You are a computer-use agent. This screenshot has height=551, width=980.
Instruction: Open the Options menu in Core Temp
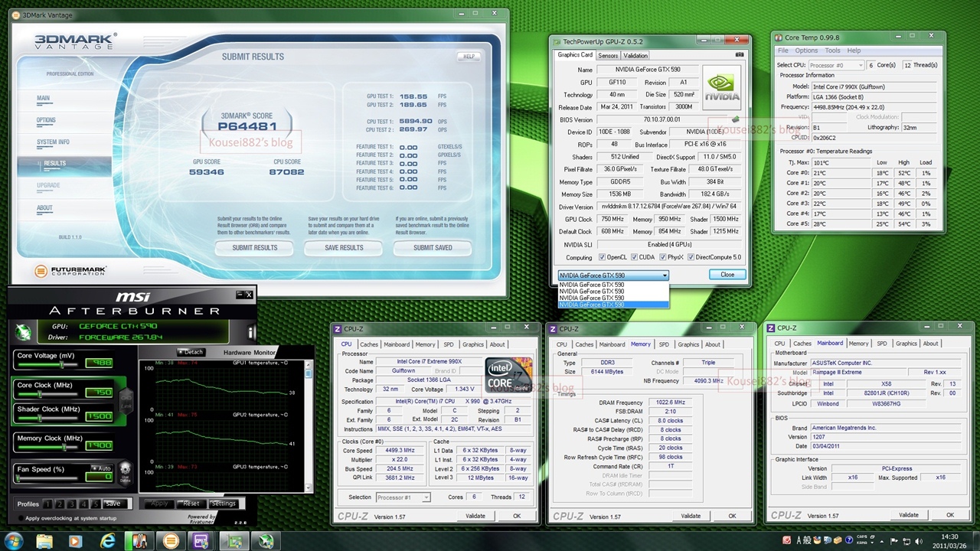click(x=806, y=51)
